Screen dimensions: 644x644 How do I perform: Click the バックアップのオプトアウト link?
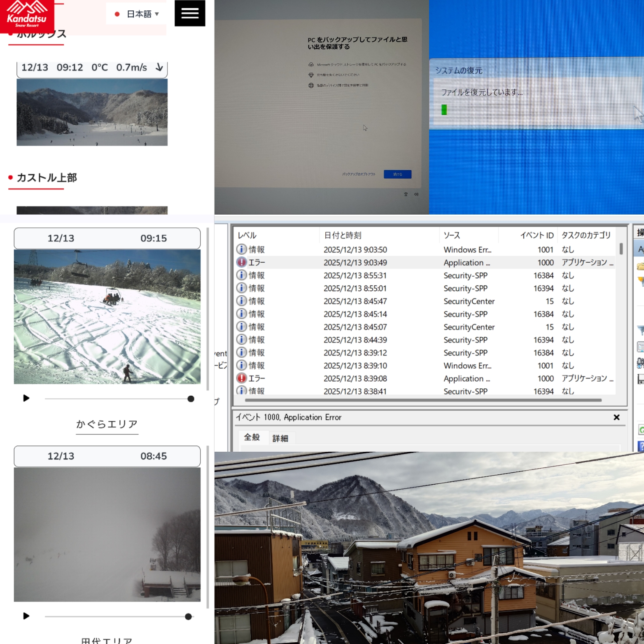[x=359, y=174]
